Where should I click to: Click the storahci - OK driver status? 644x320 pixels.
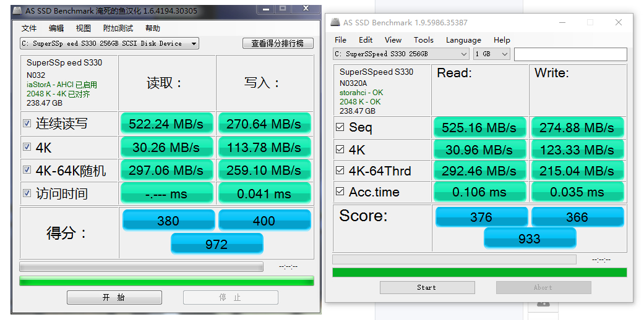pyautogui.click(x=361, y=93)
